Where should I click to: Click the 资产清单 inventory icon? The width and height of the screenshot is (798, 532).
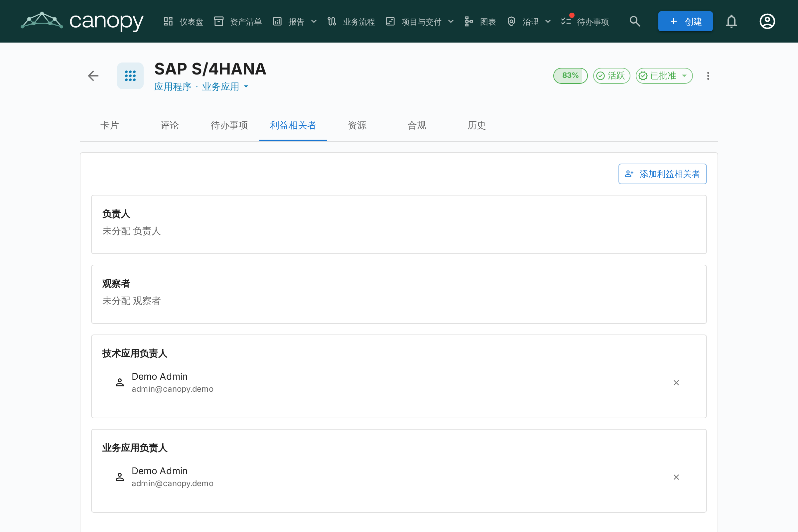[219, 21]
